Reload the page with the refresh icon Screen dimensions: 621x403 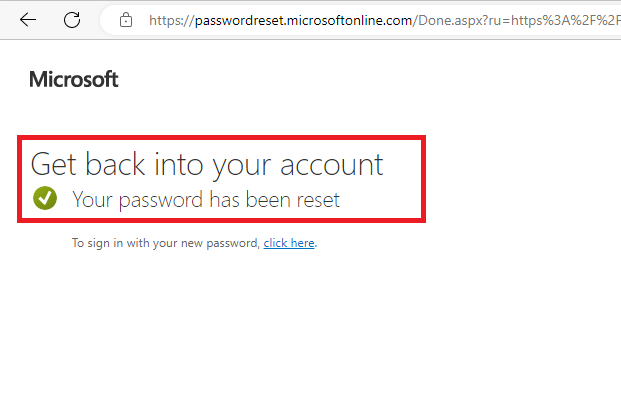pos(72,20)
